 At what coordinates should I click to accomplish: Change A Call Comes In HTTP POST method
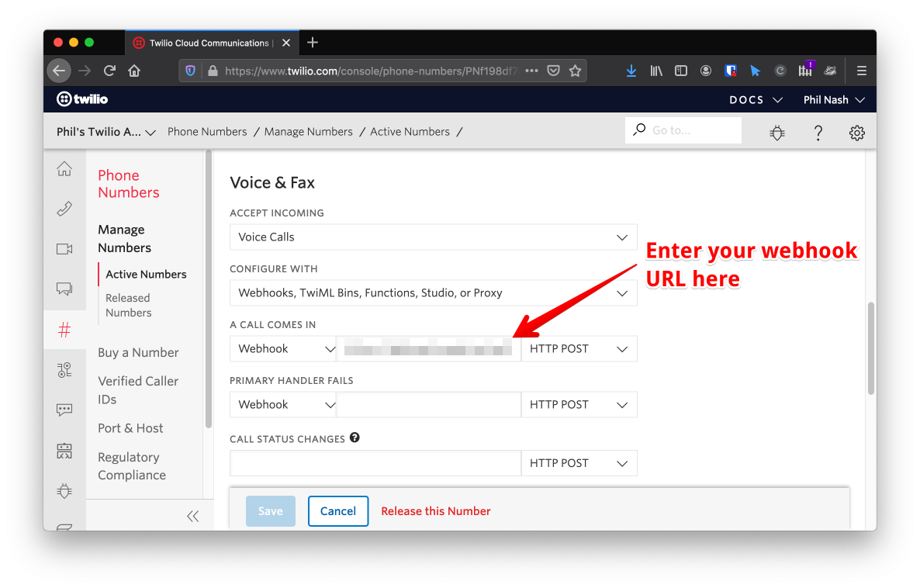(579, 348)
